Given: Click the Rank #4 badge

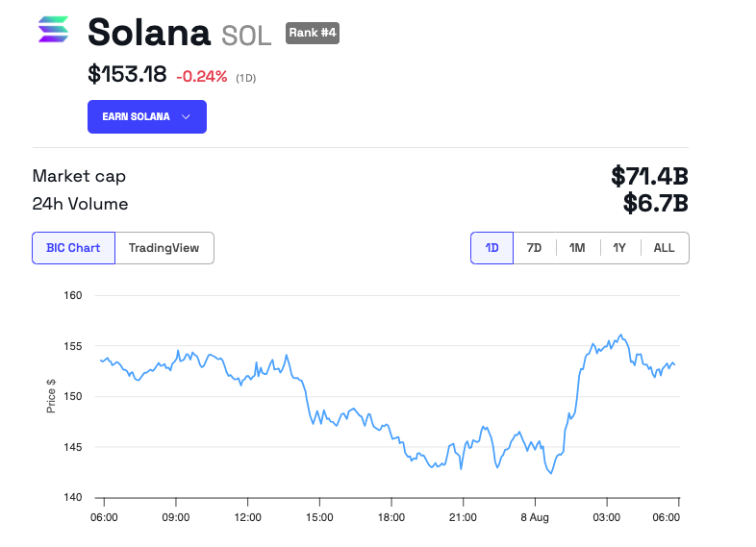Looking at the screenshot, I should pyautogui.click(x=313, y=34).
